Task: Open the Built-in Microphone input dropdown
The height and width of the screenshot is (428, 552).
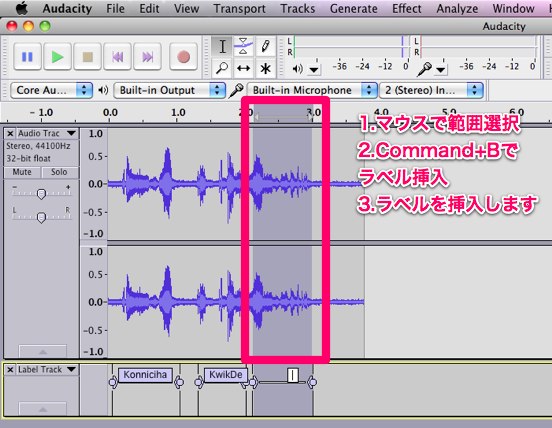Action: pyautogui.click(x=312, y=90)
